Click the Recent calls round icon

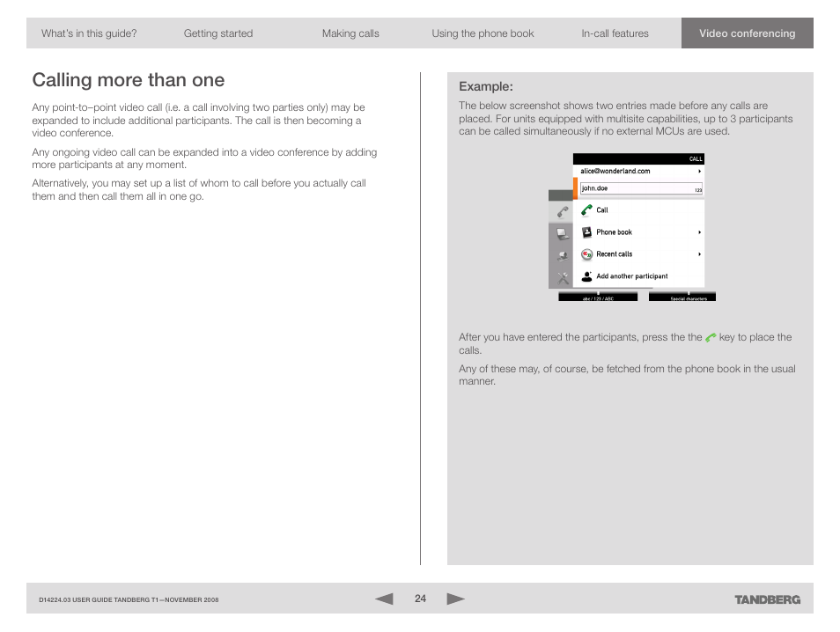point(586,254)
